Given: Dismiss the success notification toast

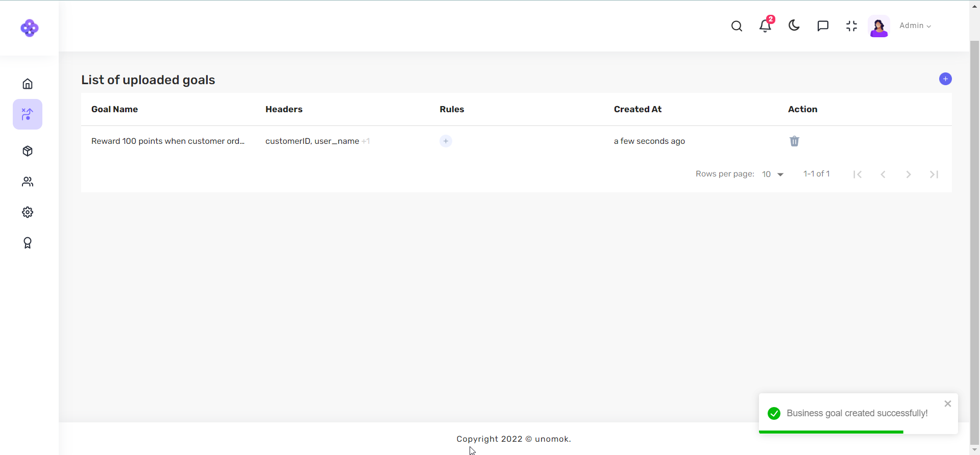Looking at the screenshot, I should 948,404.
